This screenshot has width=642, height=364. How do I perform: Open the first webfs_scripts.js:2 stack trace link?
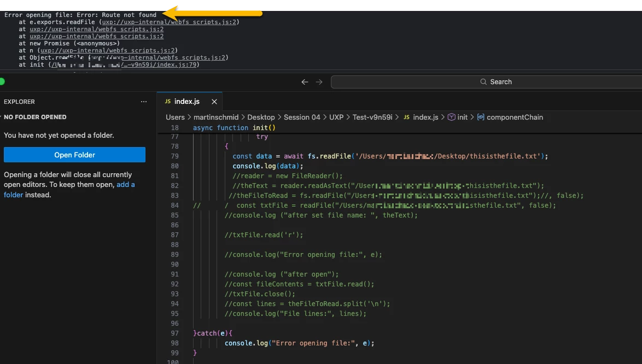(169, 22)
